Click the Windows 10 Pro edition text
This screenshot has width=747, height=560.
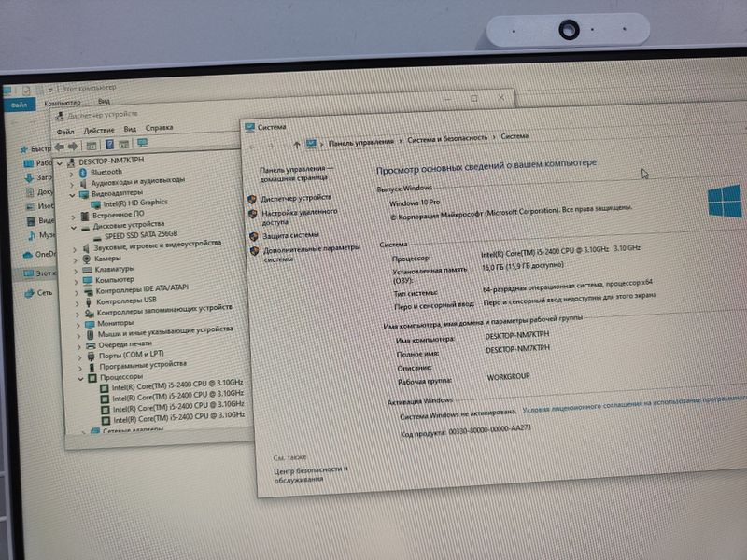pyautogui.click(x=415, y=203)
